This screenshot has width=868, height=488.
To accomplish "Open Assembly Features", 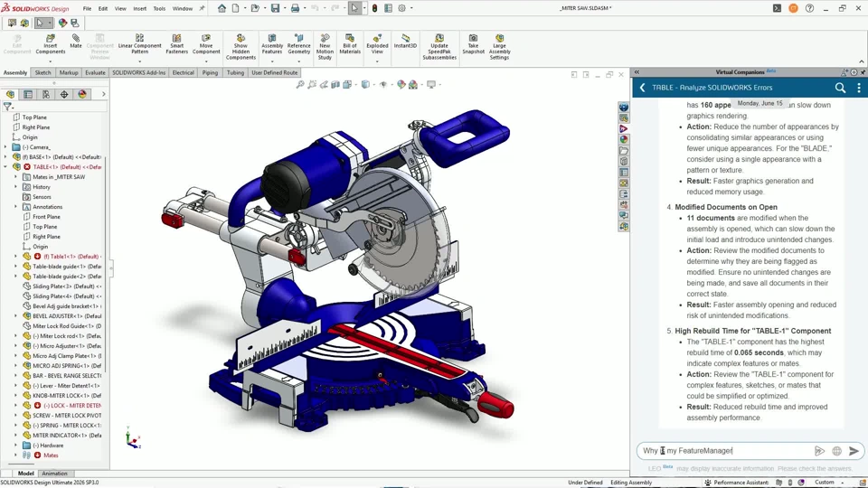I will 272,43.
